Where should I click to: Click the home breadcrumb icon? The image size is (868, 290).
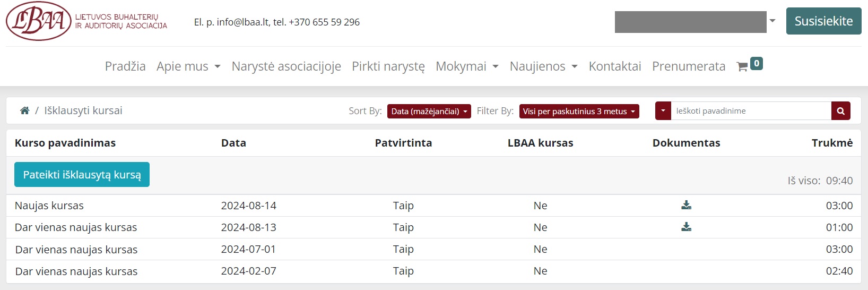(24, 110)
